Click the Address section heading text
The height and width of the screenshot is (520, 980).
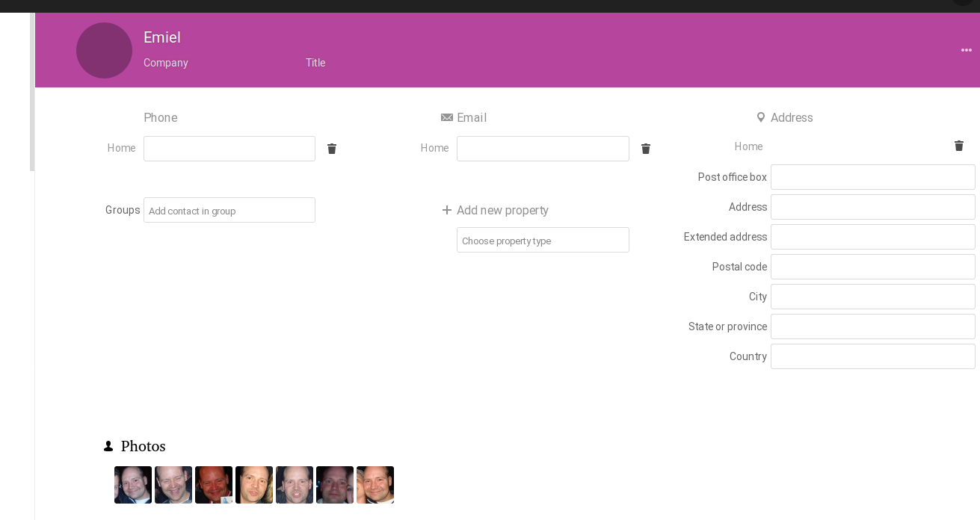point(792,117)
